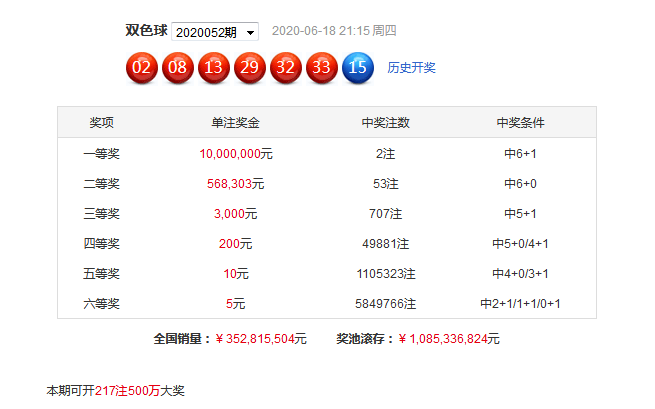Click the 奖池滚存 amount ¥1,085,336,824元
The image size is (655, 409).
(x=449, y=339)
